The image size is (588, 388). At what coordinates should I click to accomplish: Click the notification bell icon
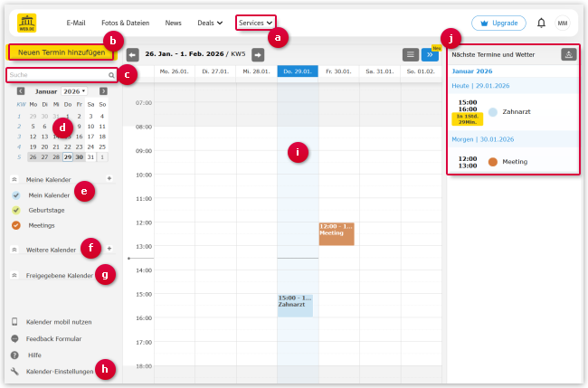tap(541, 23)
